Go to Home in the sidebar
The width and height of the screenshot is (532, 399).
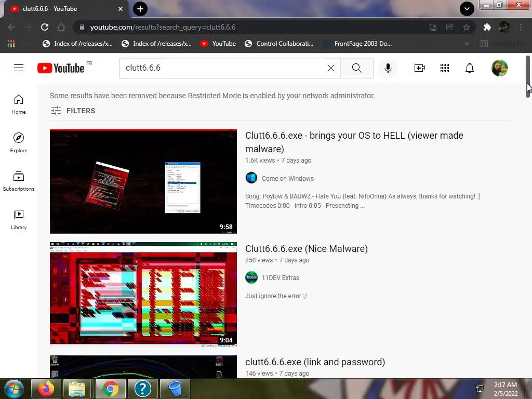pyautogui.click(x=19, y=104)
